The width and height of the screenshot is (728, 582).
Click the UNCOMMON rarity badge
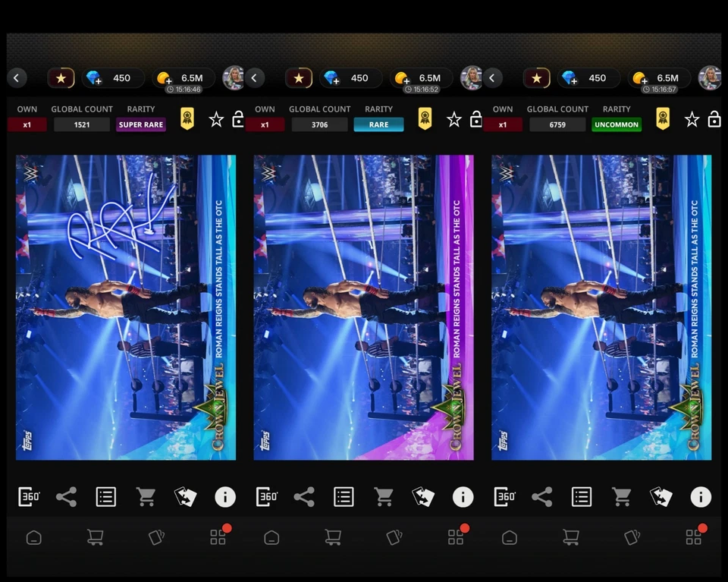pos(616,124)
